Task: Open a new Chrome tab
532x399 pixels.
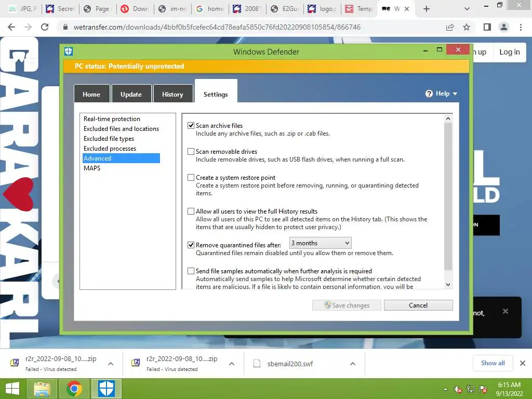Action: pos(427,9)
